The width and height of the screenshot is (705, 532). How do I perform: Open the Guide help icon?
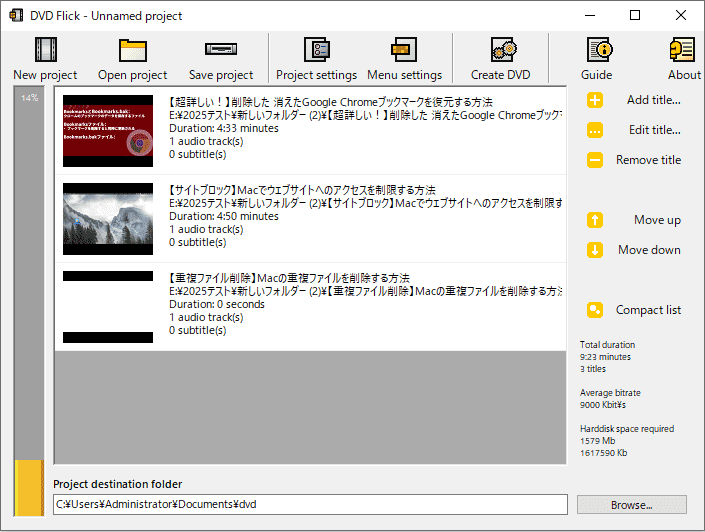[597, 50]
